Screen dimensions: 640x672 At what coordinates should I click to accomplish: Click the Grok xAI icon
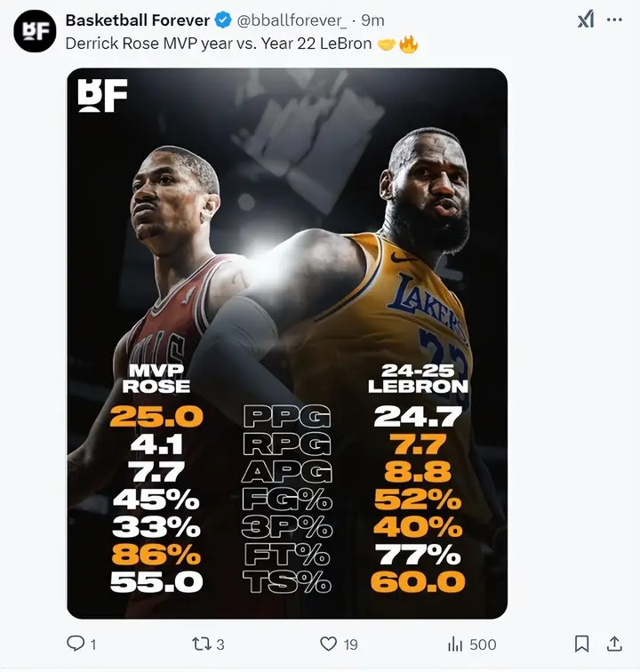click(585, 20)
